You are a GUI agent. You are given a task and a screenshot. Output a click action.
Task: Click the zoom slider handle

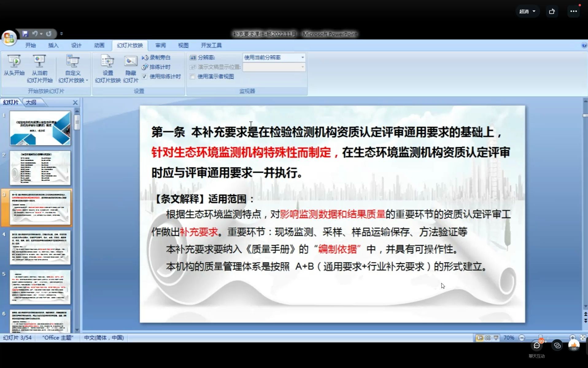(540, 337)
